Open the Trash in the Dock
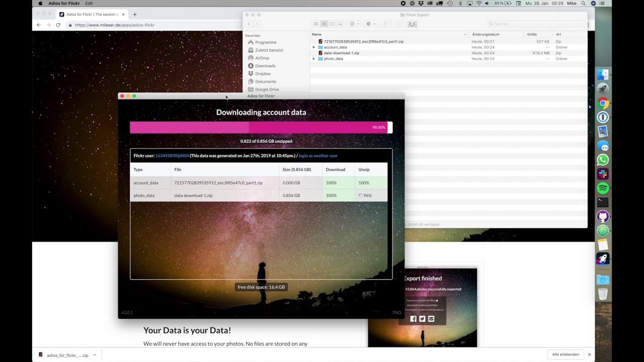Viewport: 644px width, 362px height. [603, 294]
